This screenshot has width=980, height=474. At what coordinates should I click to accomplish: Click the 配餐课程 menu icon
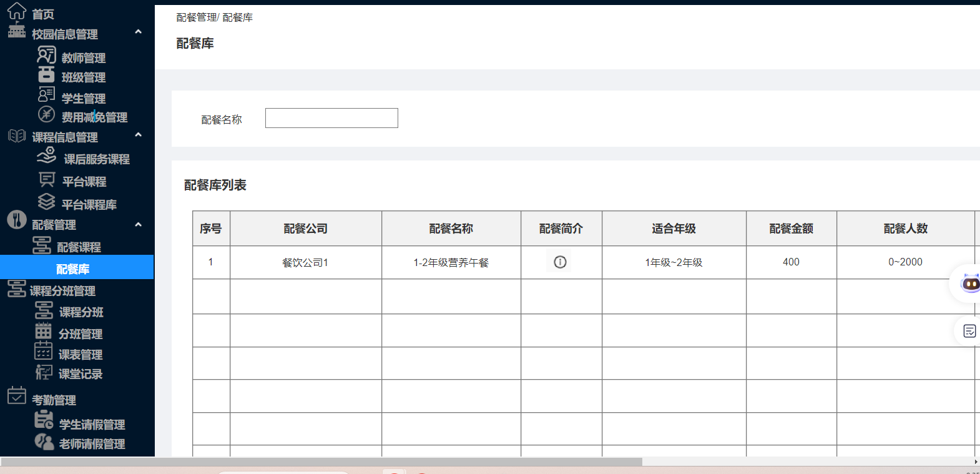pyautogui.click(x=42, y=245)
